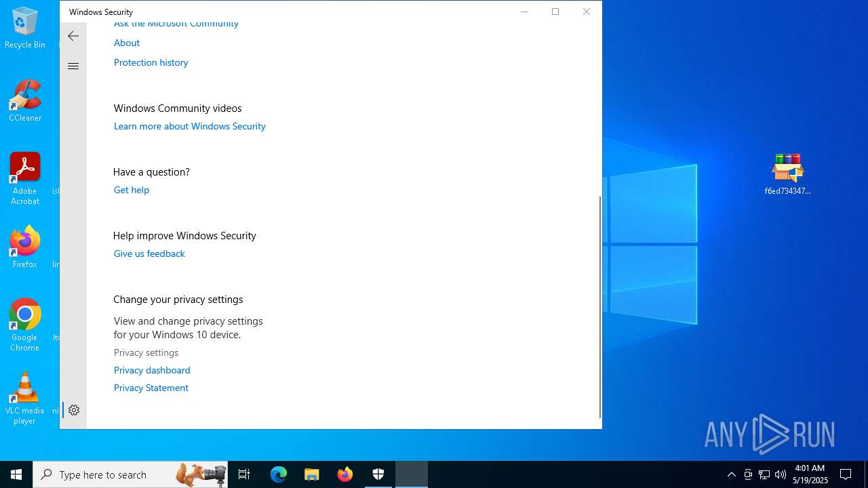Go back with the arrow icon

coord(73,36)
